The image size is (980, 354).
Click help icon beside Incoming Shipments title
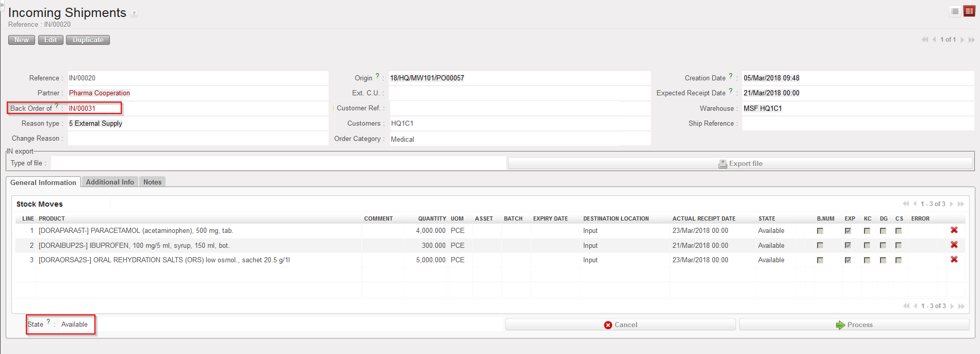click(134, 14)
